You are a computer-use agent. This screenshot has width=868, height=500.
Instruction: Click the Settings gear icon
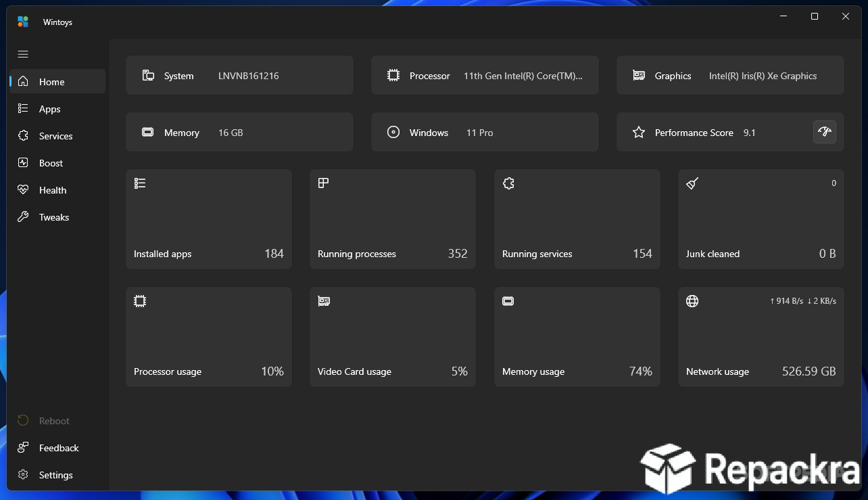(x=23, y=474)
